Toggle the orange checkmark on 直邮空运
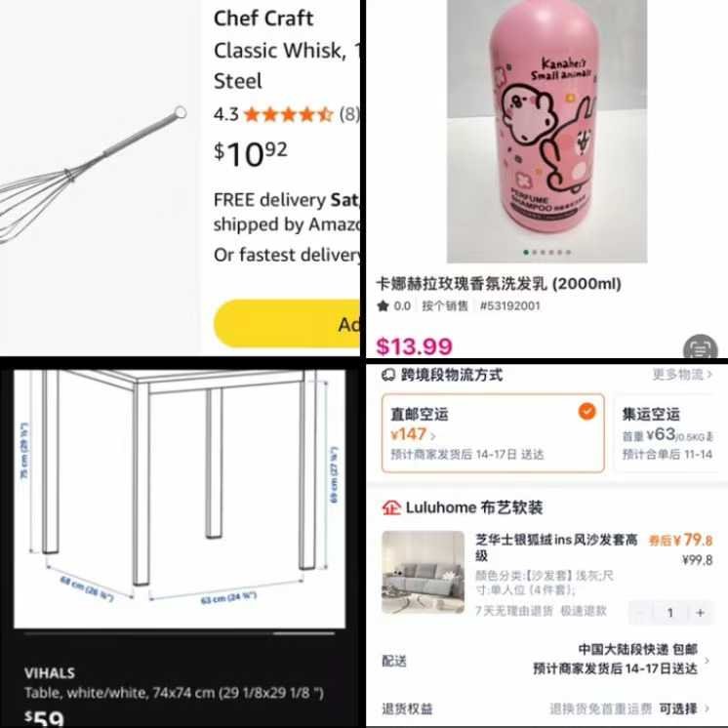The width and height of the screenshot is (728, 728). click(x=586, y=412)
